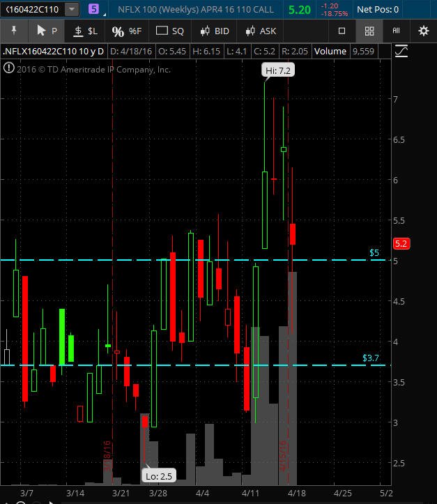The image size is (437, 504).
Task: Click the Lo: 2.5 price bubble
Action: pos(159,476)
